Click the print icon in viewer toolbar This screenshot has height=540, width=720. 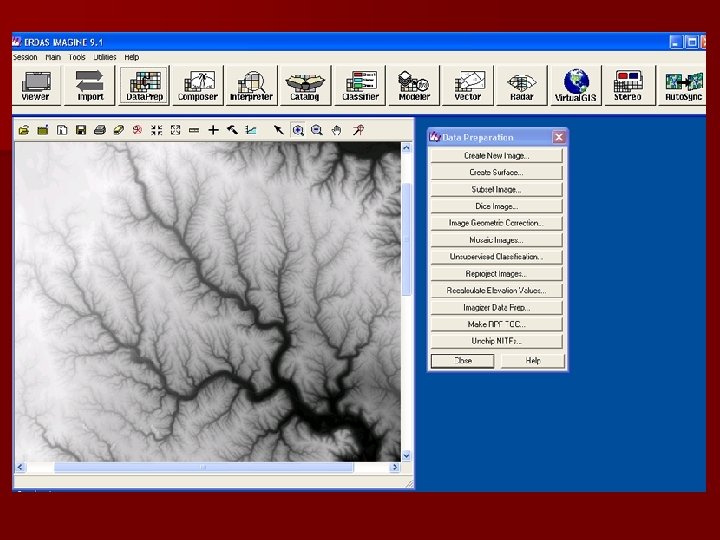pos(99,130)
